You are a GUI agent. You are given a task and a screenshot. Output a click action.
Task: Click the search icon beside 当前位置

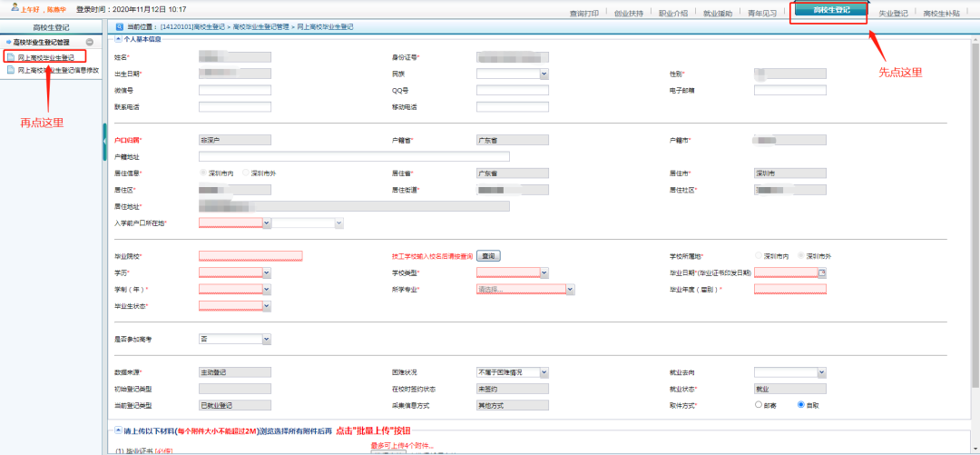click(120, 27)
